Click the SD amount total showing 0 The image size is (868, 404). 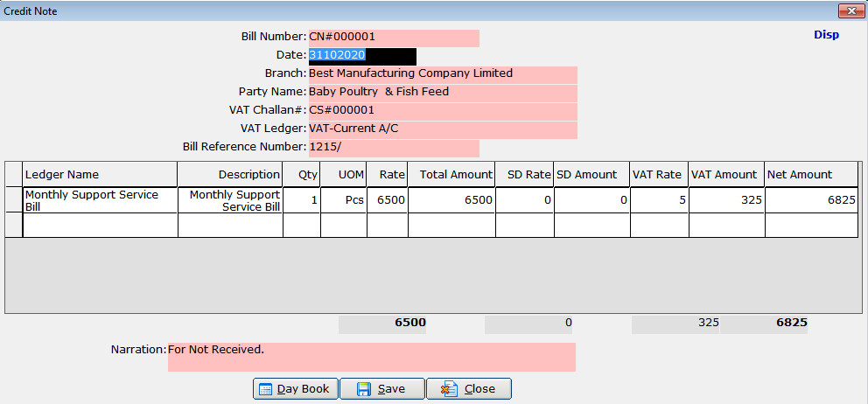click(528, 324)
